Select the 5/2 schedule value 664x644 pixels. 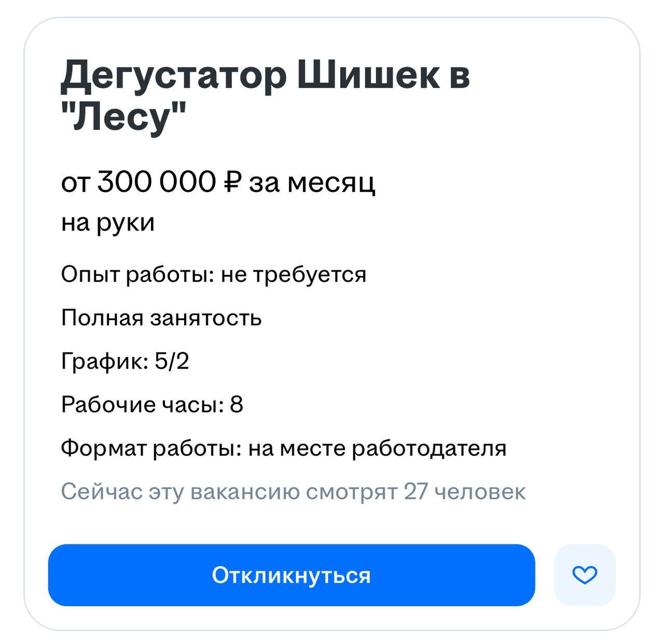coord(172,361)
